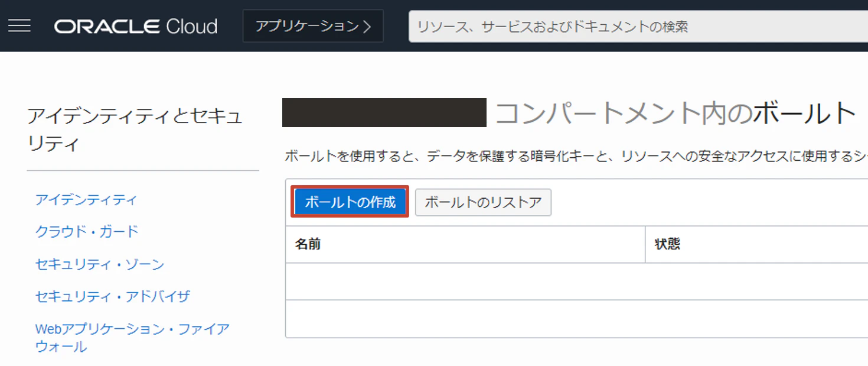Click the redacted compartment name heading
Screen dimensions: 868x366
point(384,112)
